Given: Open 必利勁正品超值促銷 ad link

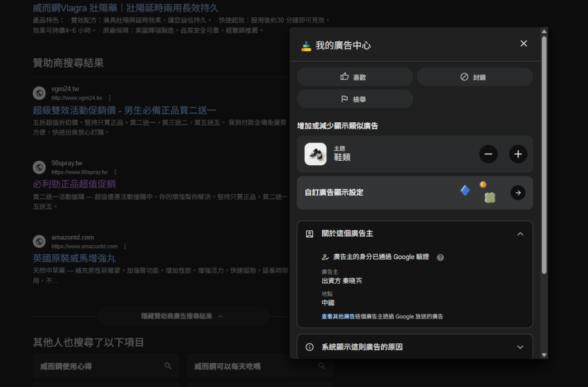Looking at the screenshot, I should click(x=74, y=184).
